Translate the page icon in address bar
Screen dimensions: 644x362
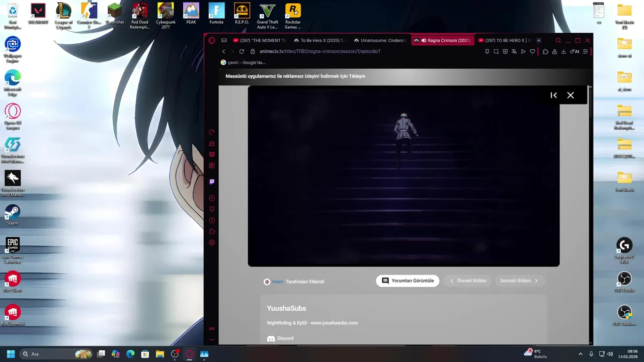514,51
